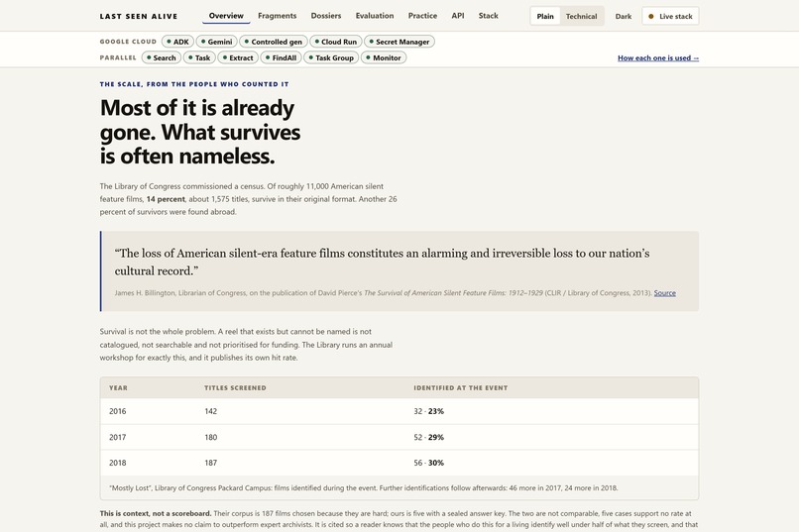
Task: Click the Billington quote text
Action: (383, 263)
